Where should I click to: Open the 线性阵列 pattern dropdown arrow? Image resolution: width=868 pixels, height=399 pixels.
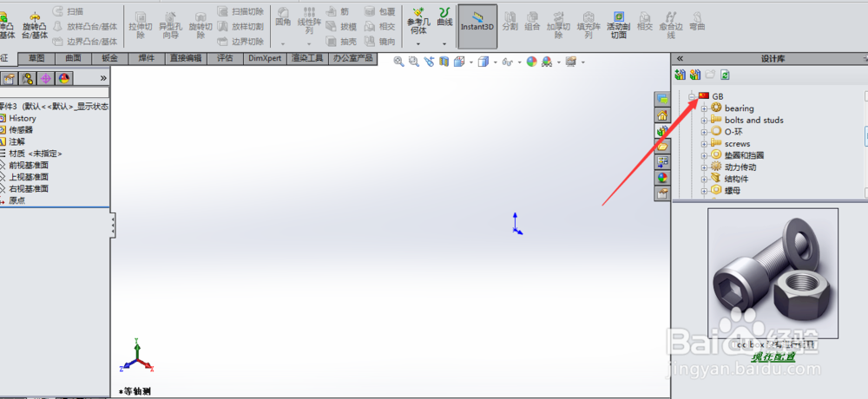309,43
